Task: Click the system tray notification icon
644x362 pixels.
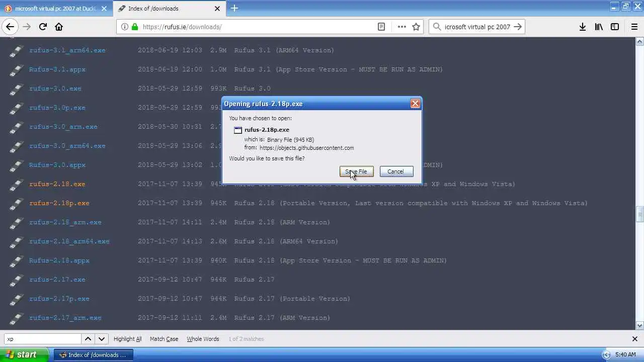Action: [606, 355]
